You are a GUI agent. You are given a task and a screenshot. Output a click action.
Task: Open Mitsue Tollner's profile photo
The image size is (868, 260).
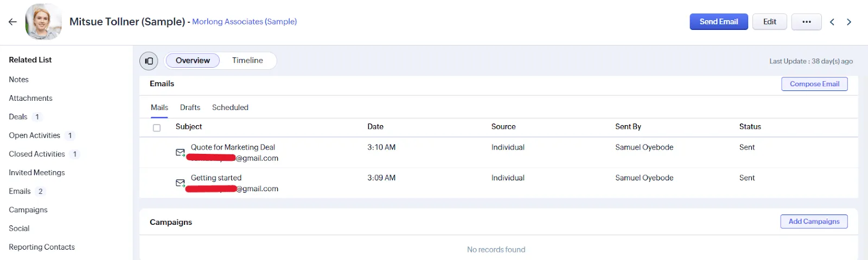point(43,22)
